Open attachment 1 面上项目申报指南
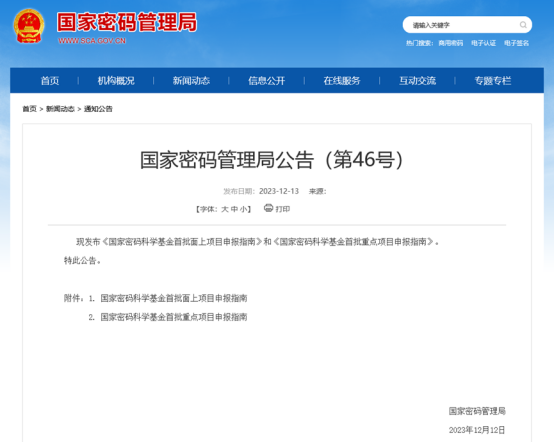This screenshot has width=554, height=443. point(173,298)
